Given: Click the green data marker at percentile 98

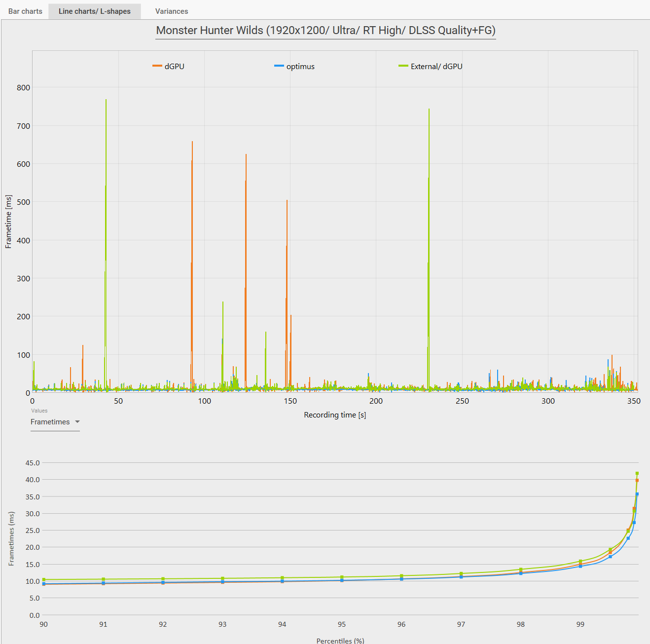Looking at the screenshot, I should click(x=521, y=569).
